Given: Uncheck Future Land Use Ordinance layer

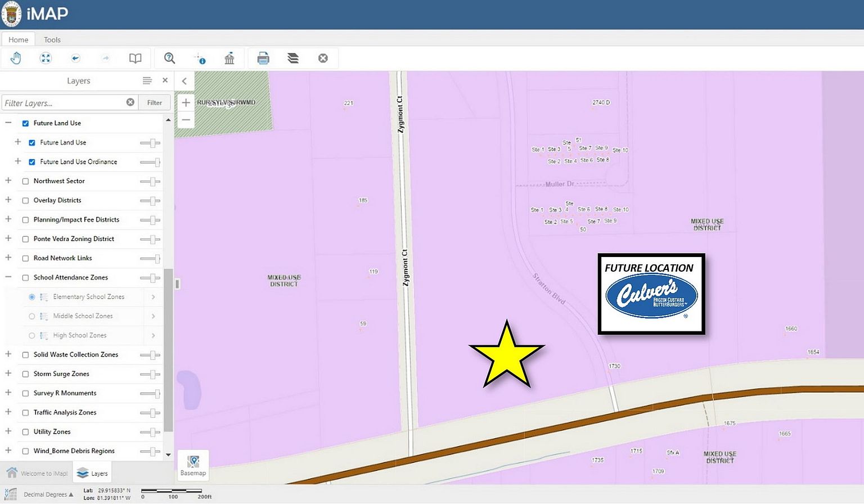Looking at the screenshot, I should [32, 162].
